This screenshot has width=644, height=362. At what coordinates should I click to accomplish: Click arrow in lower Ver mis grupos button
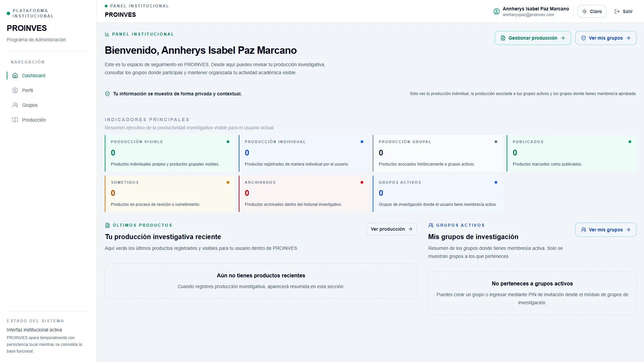[628, 230]
